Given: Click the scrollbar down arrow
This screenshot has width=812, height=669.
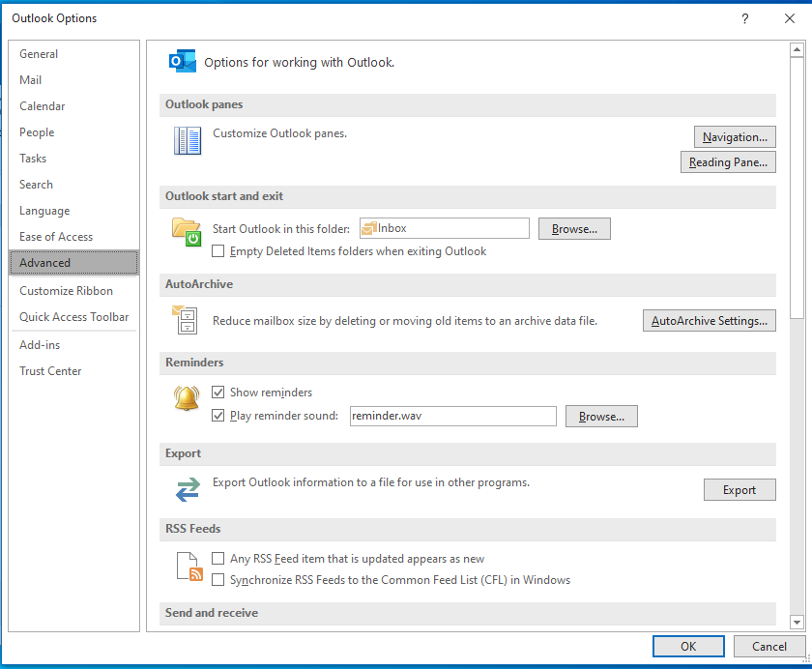Looking at the screenshot, I should point(797,622).
